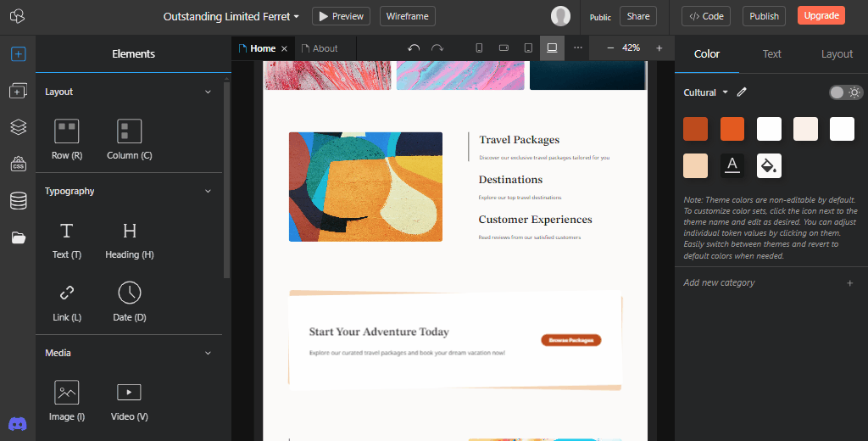The height and width of the screenshot is (441, 868).
Task: Select the dark rust color swatch
Action: (695, 129)
